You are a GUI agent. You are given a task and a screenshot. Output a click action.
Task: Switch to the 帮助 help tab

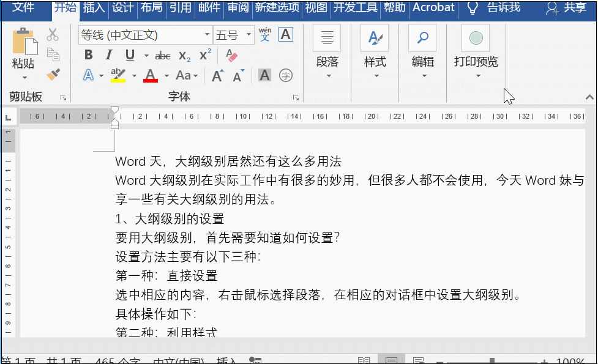(394, 7)
